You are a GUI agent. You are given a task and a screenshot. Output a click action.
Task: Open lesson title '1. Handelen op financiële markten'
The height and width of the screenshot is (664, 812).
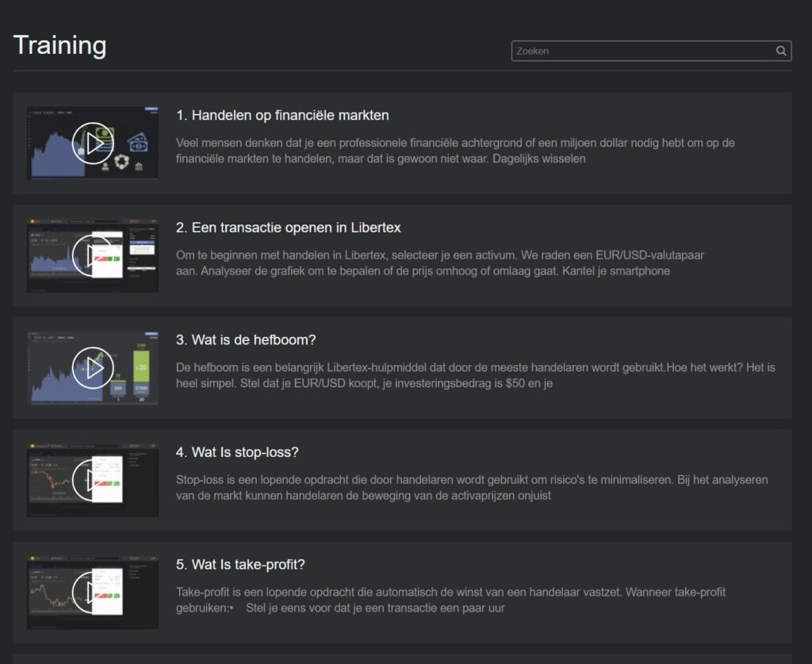282,116
